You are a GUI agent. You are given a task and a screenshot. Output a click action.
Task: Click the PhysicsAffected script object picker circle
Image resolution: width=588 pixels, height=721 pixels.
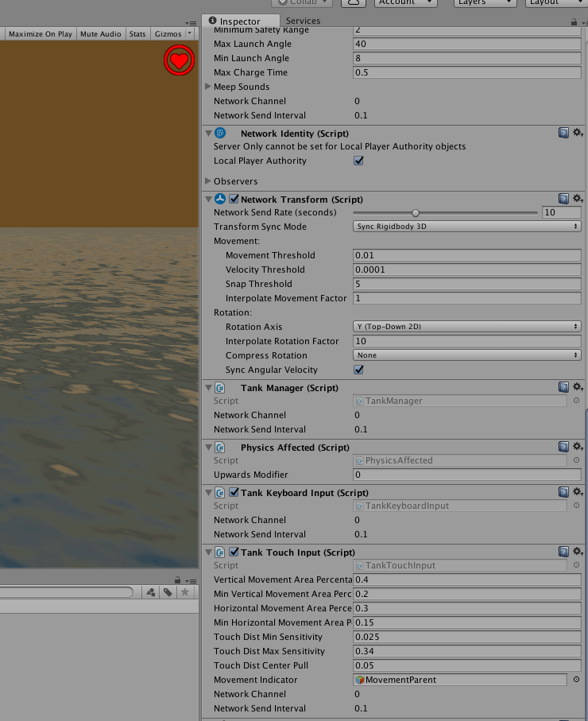(576, 460)
